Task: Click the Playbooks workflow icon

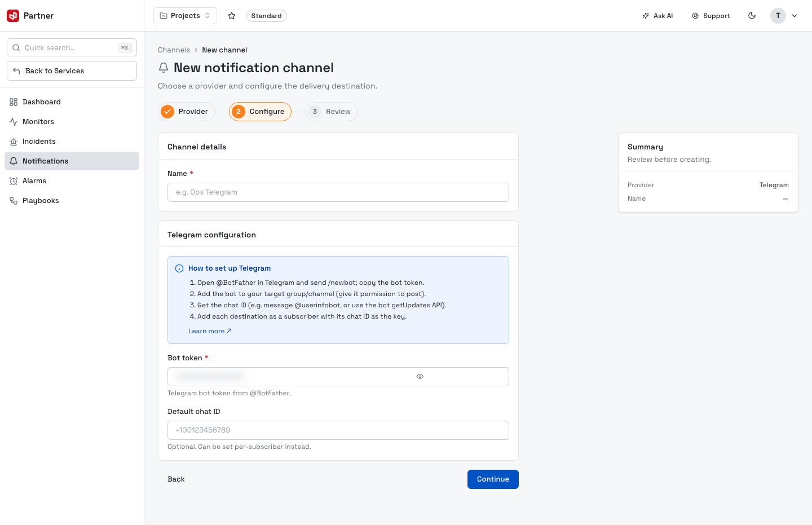Action: tap(14, 201)
